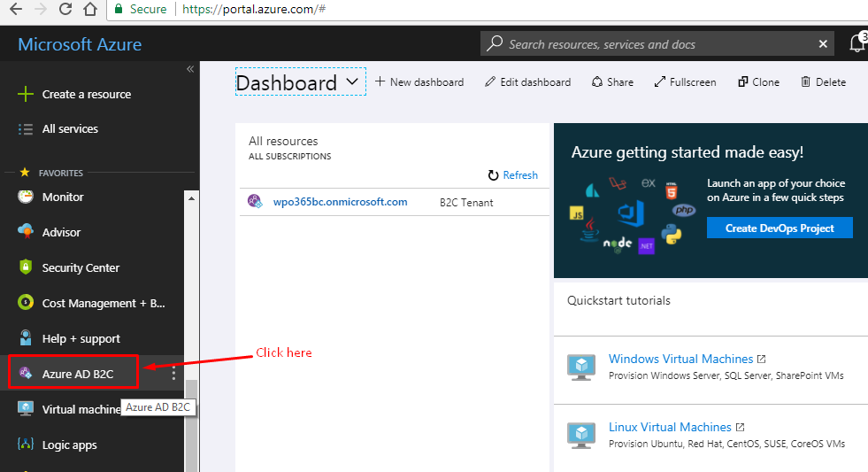The width and height of the screenshot is (868, 472).
Task: Click the Linux Virtual Machines monitor icon
Action: pos(581,435)
